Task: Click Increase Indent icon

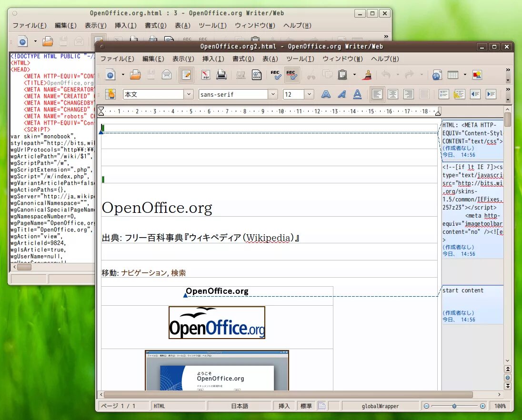Action: point(491,94)
